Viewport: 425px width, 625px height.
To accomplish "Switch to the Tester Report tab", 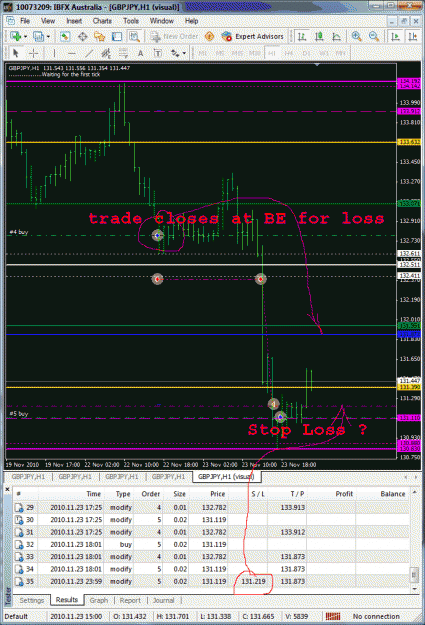I will pyautogui.click(x=130, y=600).
